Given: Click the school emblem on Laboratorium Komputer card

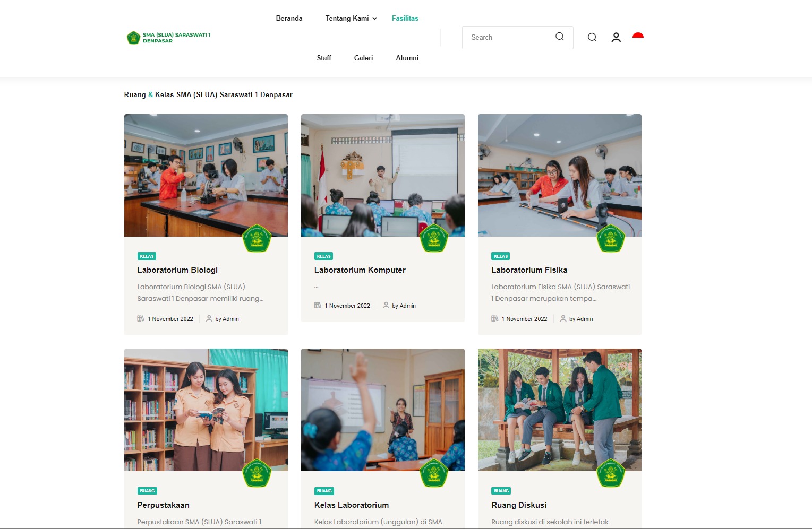Looking at the screenshot, I should (434, 238).
